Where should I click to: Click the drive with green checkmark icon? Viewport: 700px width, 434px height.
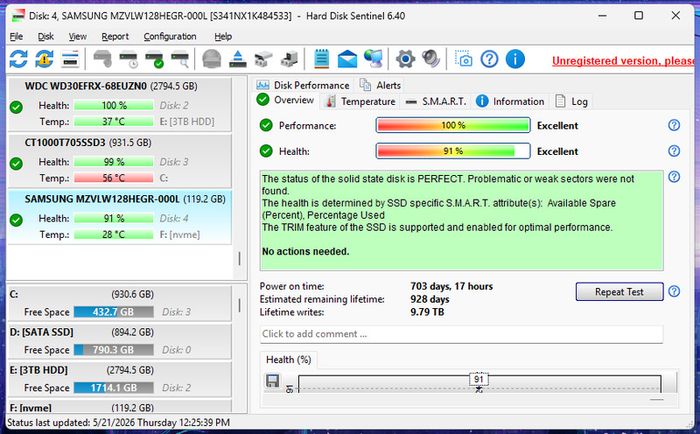[x=154, y=59]
